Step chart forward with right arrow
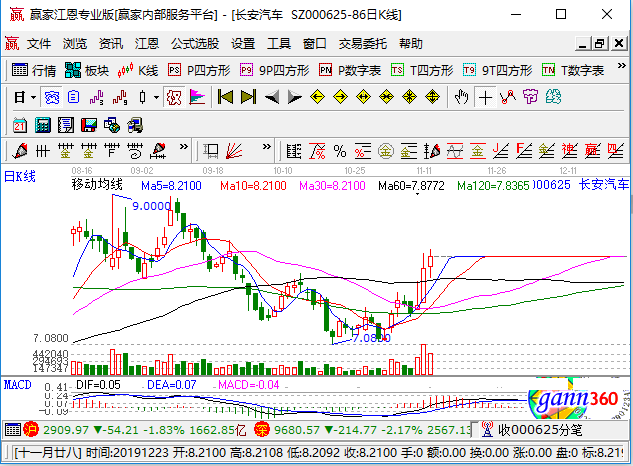 [295, 97]
